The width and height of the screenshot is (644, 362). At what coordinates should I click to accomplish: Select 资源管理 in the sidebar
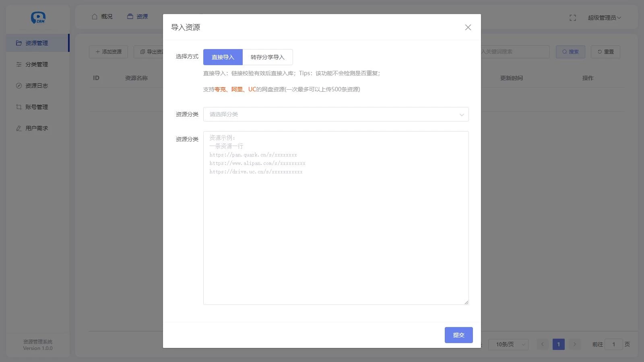pos(37,43)
